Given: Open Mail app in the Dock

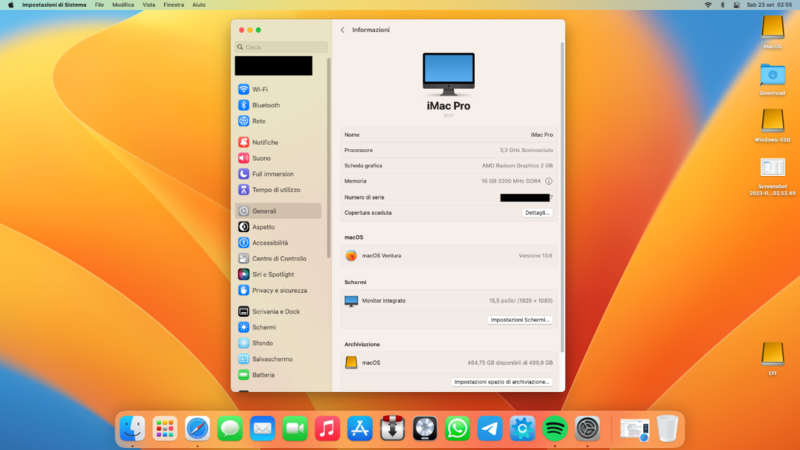Looking at the screenshot, I should tap(262, 429).
